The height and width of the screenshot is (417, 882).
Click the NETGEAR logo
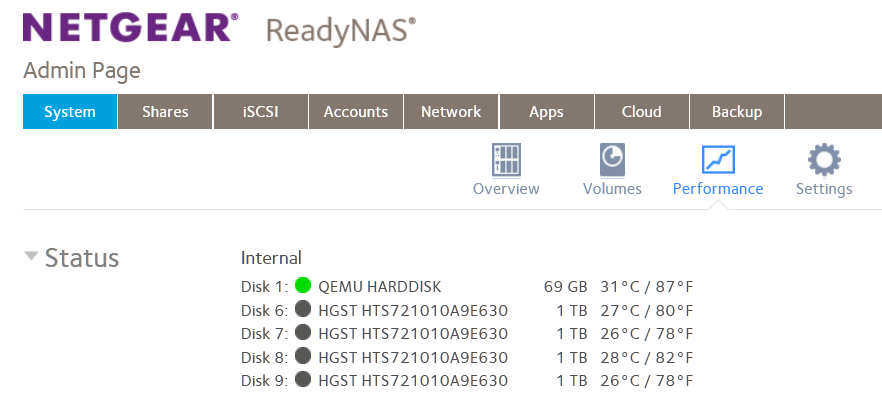(130, 29)
